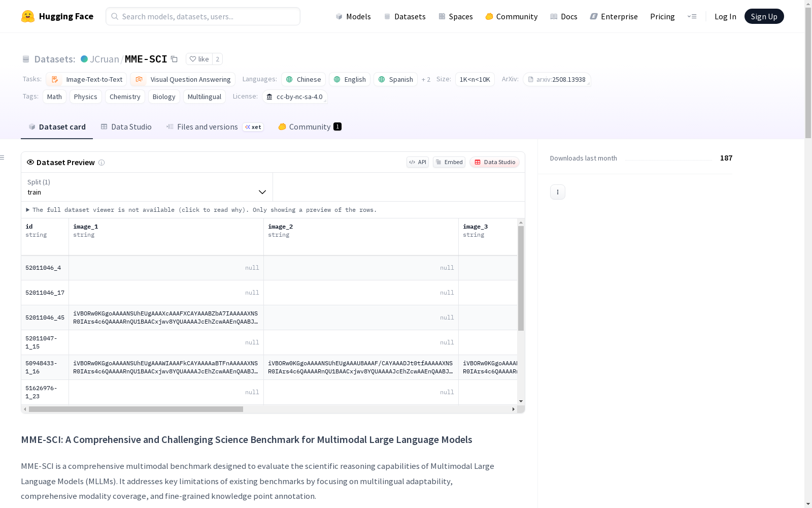
Task: Open Community in the top navigation
Action: (x=512, y=16)
